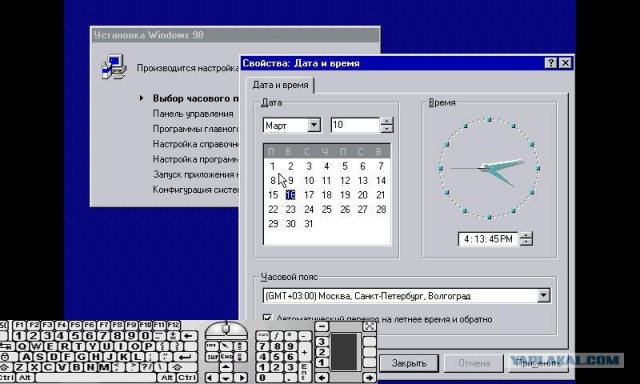Select day 25 in the calendar
The image size is (640, 384).
327,209
